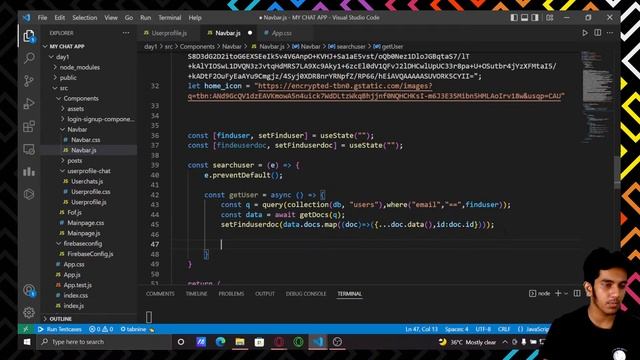Screen dimensions: 640x360
Task: Open the Go menu
Action: tap(129, 18)
